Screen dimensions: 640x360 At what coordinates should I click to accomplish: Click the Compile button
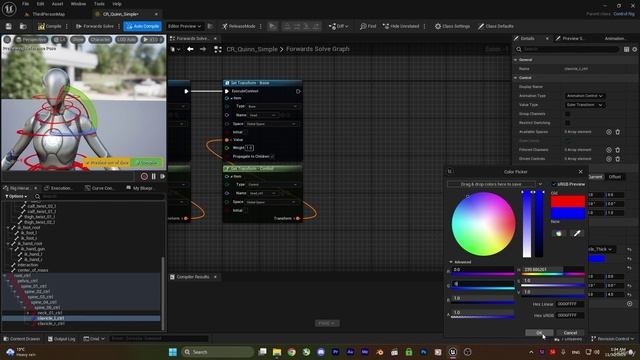coord(49,26)
